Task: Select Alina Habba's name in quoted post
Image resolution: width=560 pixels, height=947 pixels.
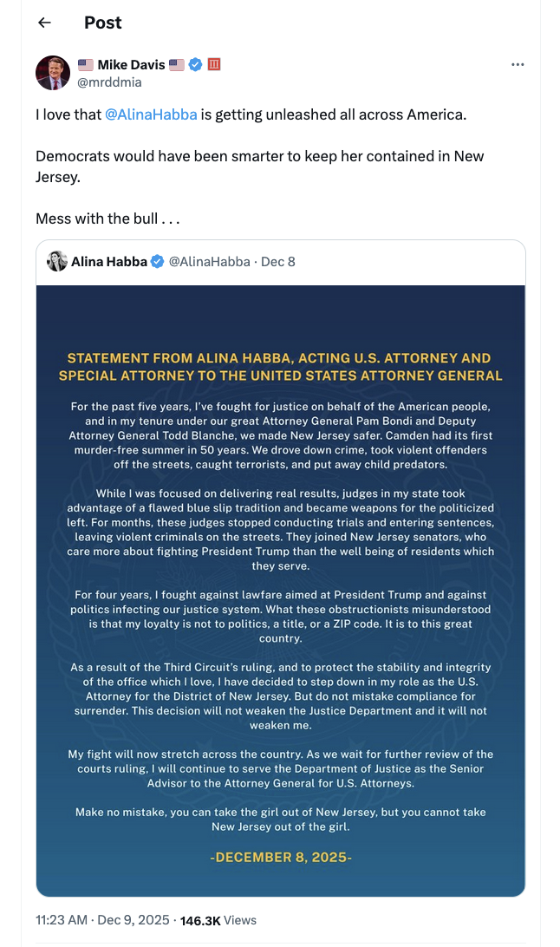Action: [x=108, y=261]
